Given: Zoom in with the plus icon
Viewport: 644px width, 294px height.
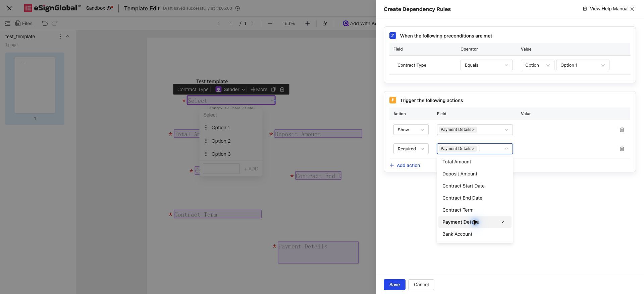Looking at the screenshot, I should coord(307,23).
